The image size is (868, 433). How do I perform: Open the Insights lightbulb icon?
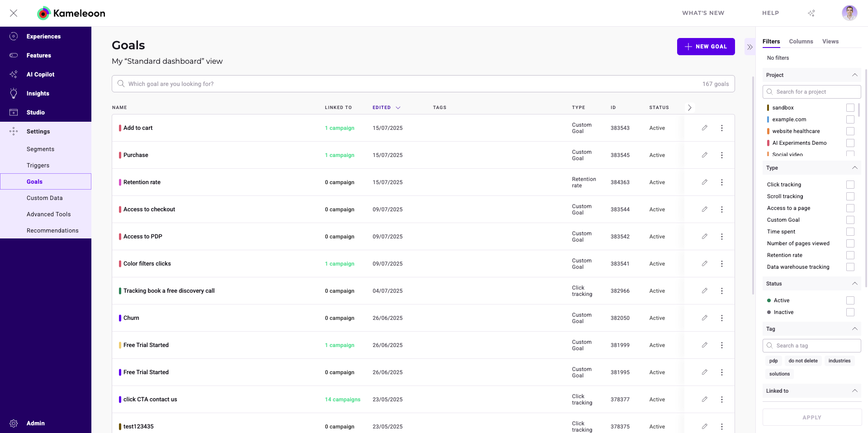pos(14,93)
